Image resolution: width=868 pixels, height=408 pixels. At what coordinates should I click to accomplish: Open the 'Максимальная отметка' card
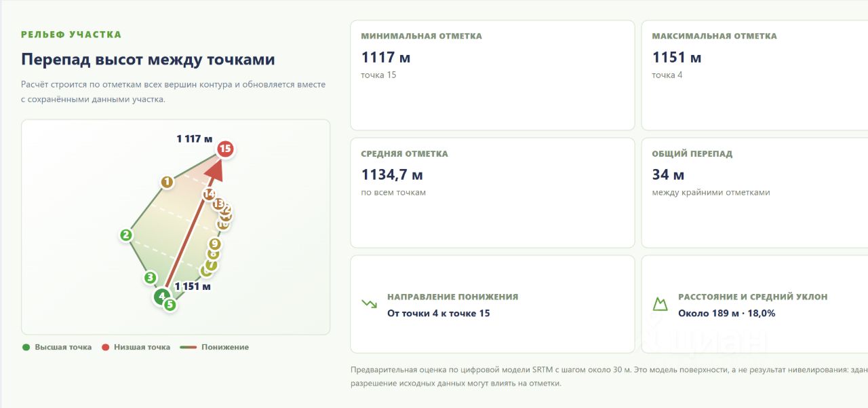pos(755,75)
